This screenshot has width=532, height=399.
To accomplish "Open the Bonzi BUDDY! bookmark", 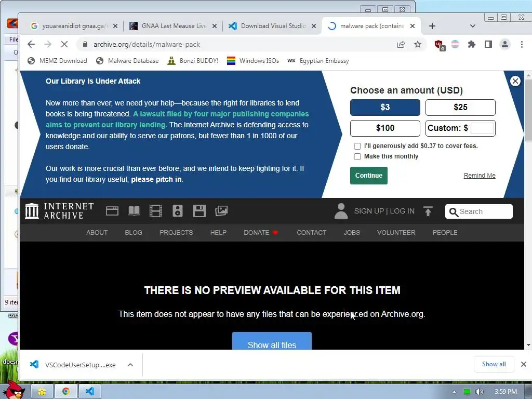I will [193, 61].
